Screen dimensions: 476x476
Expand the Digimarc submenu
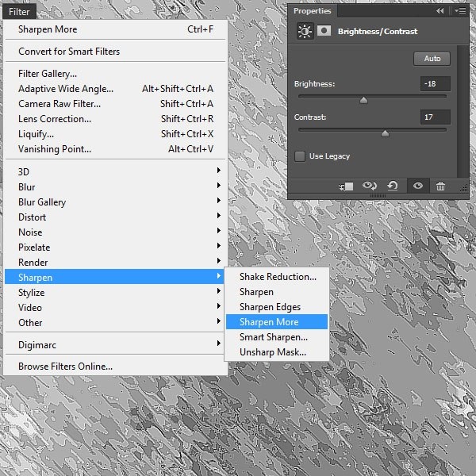pos(115,345)
